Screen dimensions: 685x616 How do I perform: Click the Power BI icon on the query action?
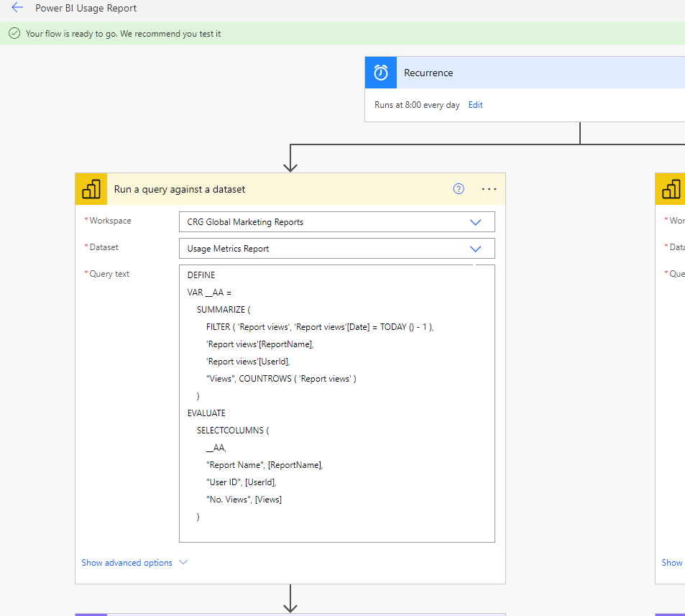[91, 188]
